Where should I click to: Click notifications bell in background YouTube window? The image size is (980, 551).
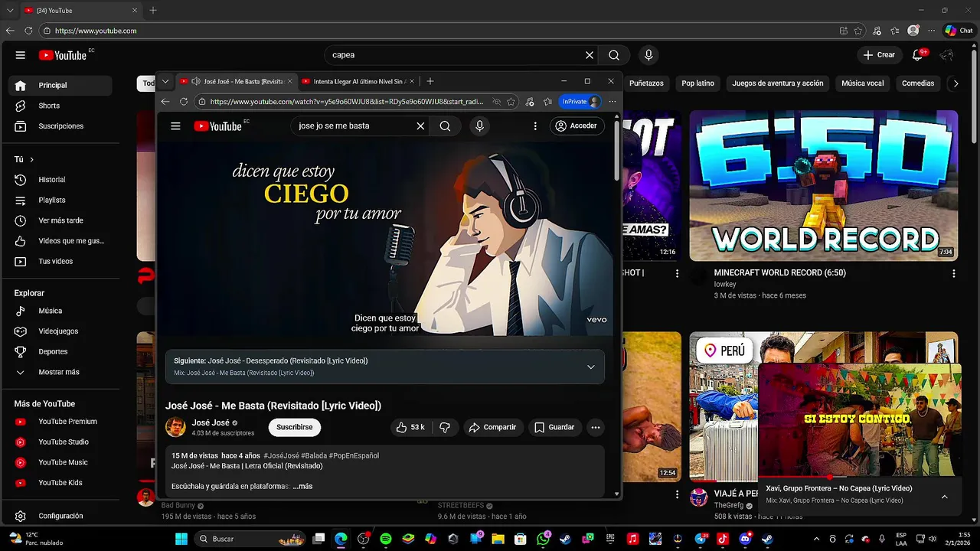tap(918, 55)
